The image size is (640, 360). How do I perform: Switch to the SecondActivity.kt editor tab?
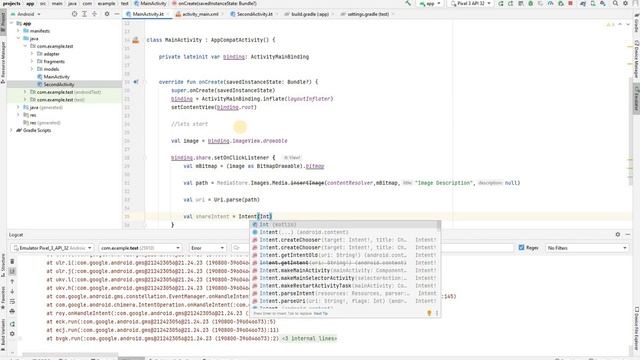click(x=254, y=14)
